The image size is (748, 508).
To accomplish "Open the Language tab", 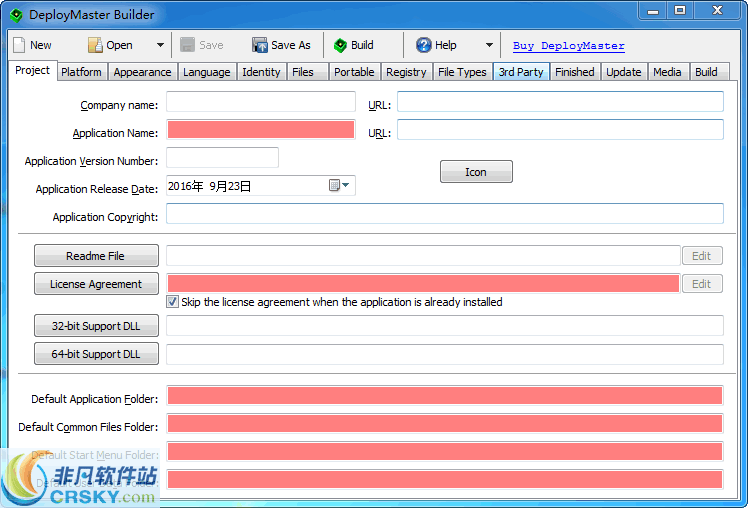I will 207,72.
